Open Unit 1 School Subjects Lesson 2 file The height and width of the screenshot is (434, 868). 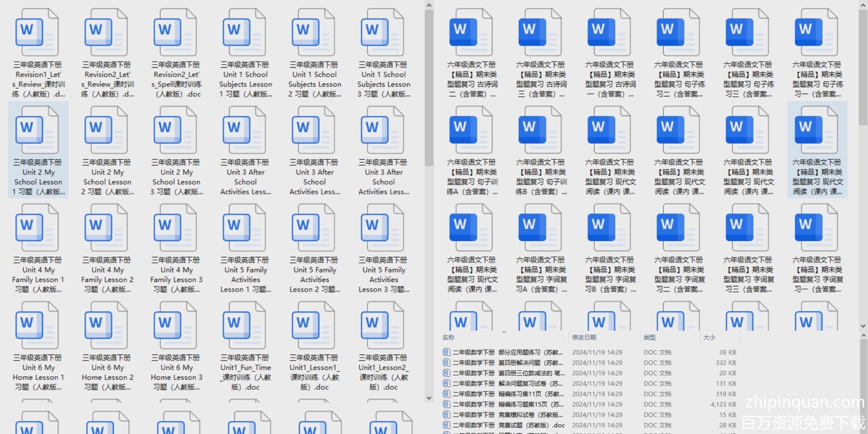tap(313, 33)
